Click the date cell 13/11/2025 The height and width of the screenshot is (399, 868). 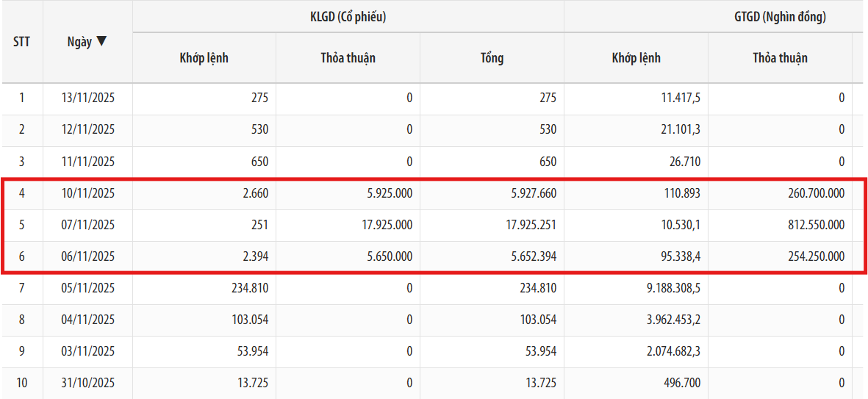click(x=88, y=98)
